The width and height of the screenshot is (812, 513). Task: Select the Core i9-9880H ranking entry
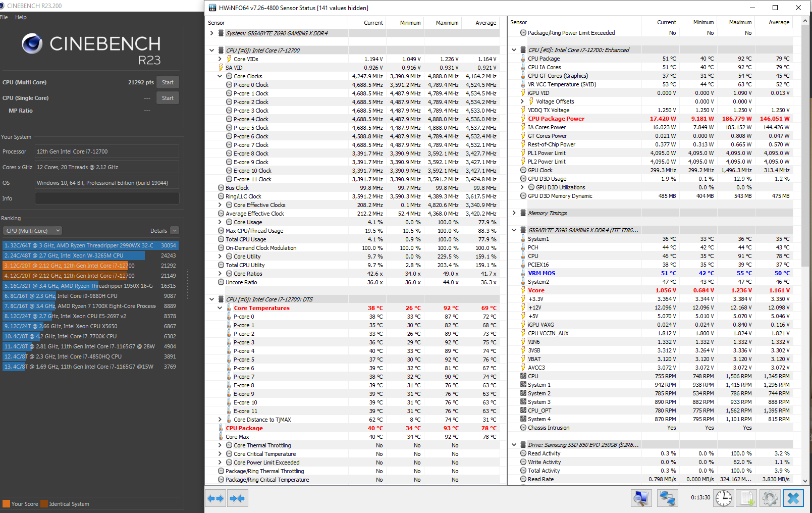[90, 296]
